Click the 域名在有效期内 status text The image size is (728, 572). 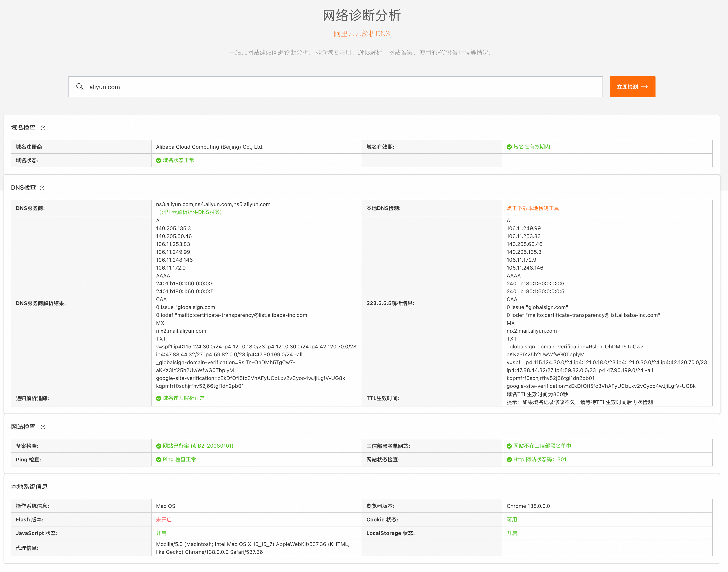click(532, 147)
